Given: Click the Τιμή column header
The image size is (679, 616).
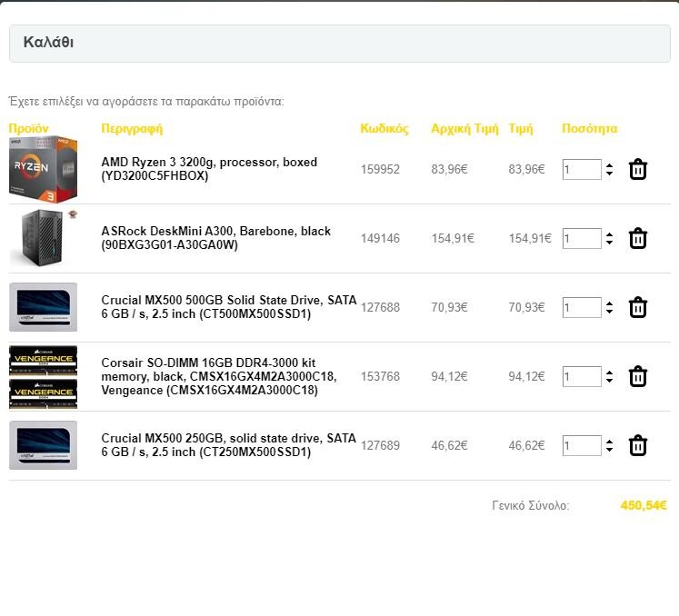Looking at the screenshot, I should pos(521,129).
